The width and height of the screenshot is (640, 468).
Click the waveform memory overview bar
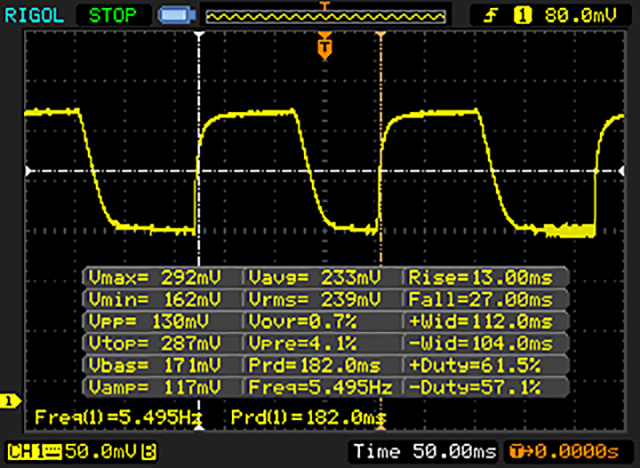(325, 16)
